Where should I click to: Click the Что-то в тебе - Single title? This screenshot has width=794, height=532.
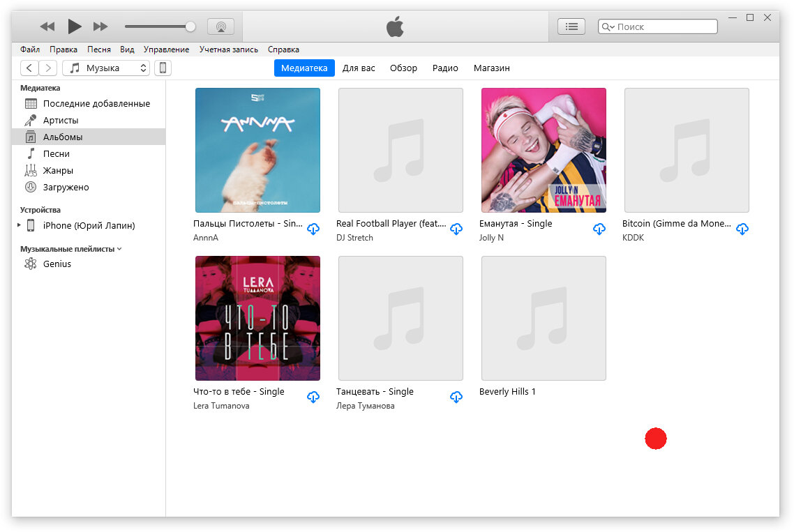pyautogui.click(x=239, y=391)
